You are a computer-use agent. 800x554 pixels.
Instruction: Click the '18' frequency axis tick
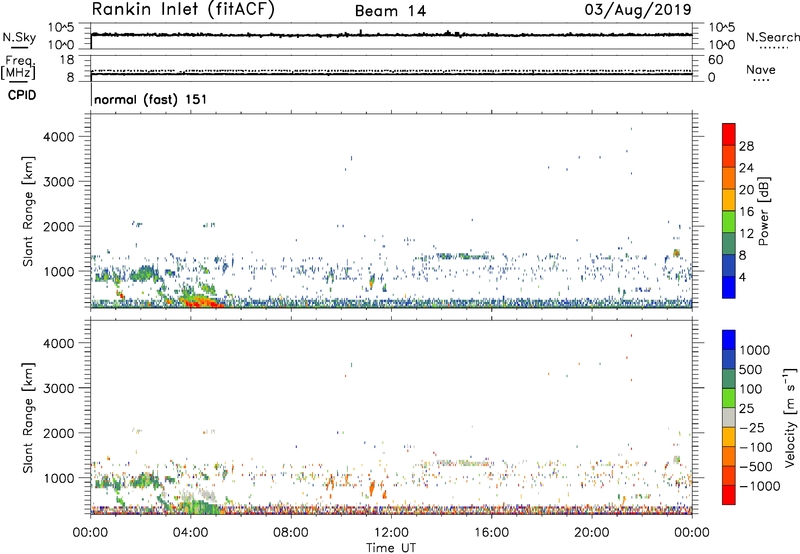pyautogui.click(x=67, y=60)
